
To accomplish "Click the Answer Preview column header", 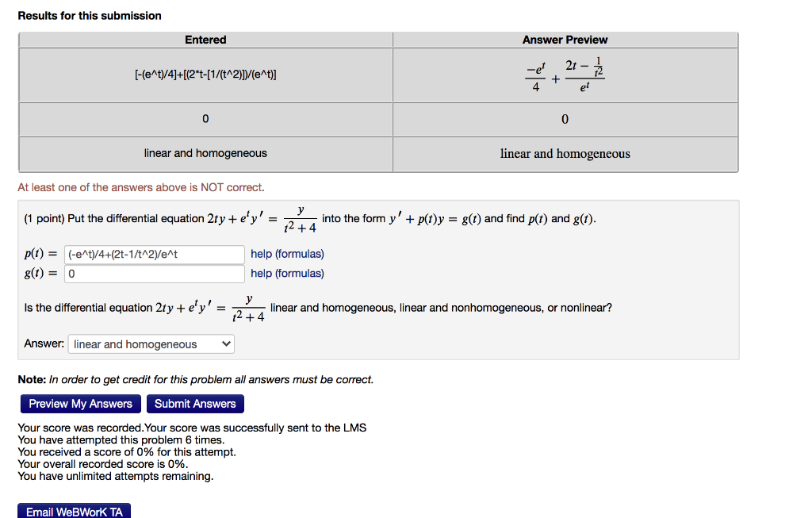I will coord(564,40).
